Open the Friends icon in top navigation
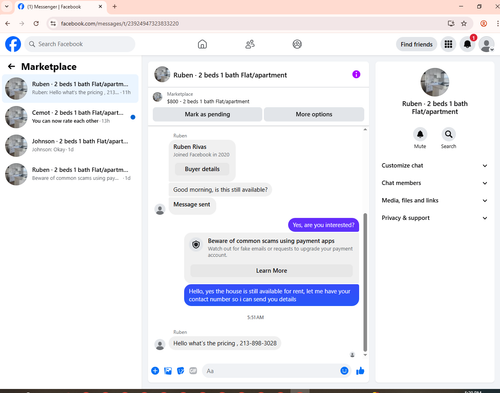The height and width of the screenshot is (393, 500). 250,44
